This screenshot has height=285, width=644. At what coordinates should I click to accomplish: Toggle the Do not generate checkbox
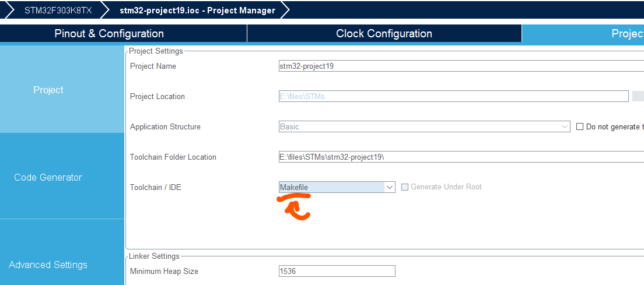(x=580, y=126)
